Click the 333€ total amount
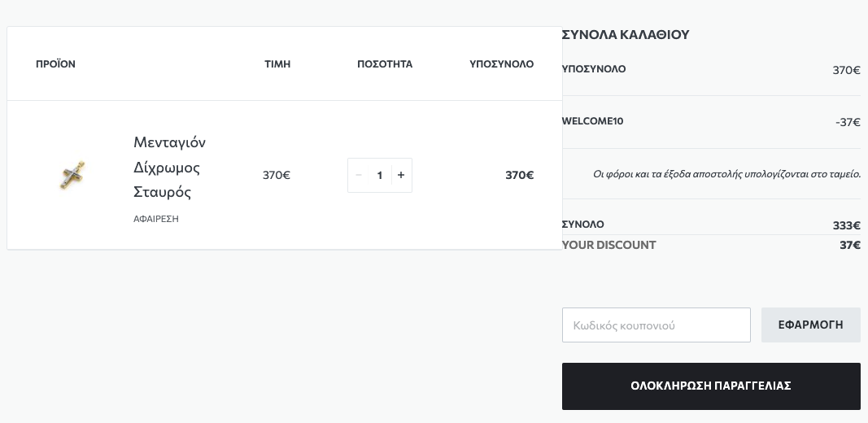 (x=846, y=225)
